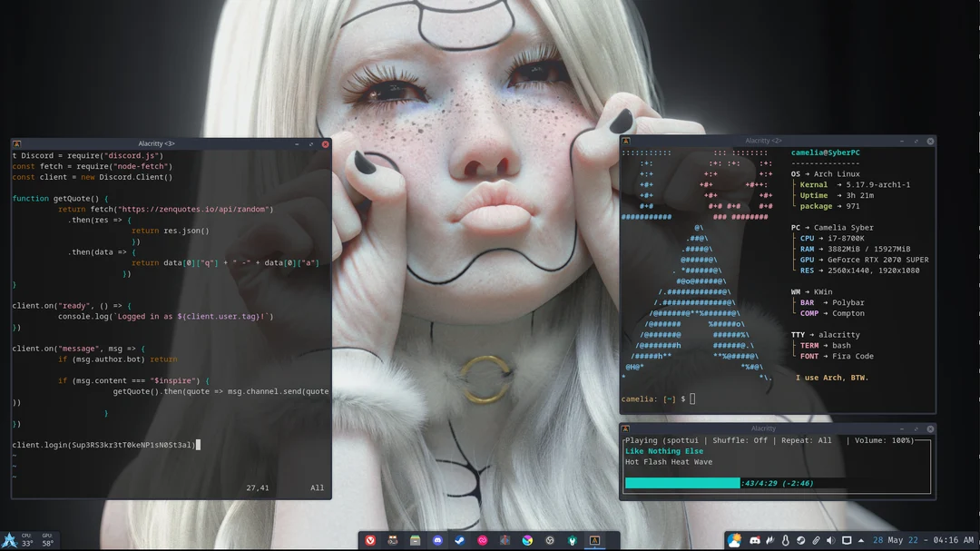Open Discord from the taskbar
The height and width of the screenshot is (551, 980).
(x=438, y=540)
